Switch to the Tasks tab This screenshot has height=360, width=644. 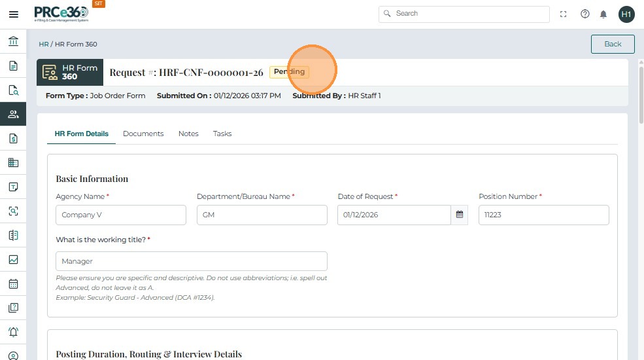click(x=222, y=134)
